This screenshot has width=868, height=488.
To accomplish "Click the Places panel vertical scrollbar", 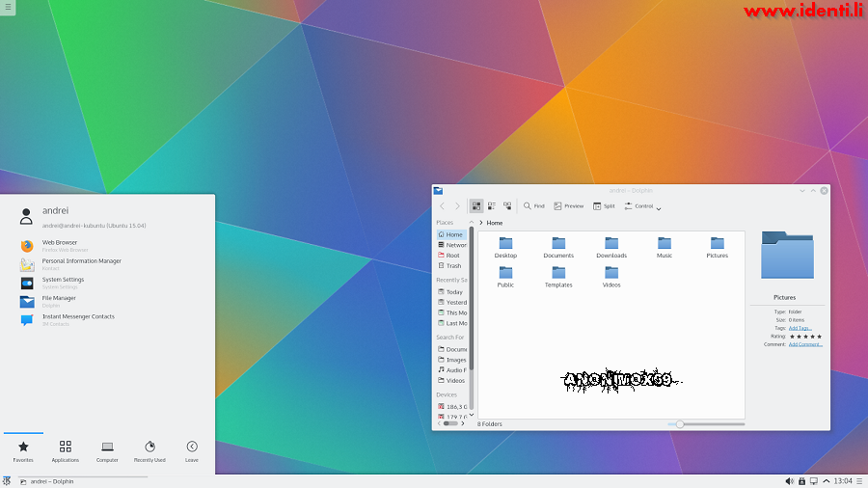I will coord(472,318).
